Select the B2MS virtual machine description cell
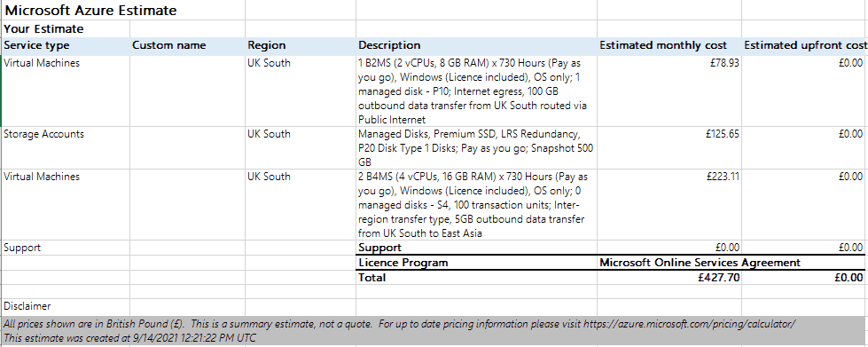868x347 pixels. pyautogui.click(x=476, y=91)
